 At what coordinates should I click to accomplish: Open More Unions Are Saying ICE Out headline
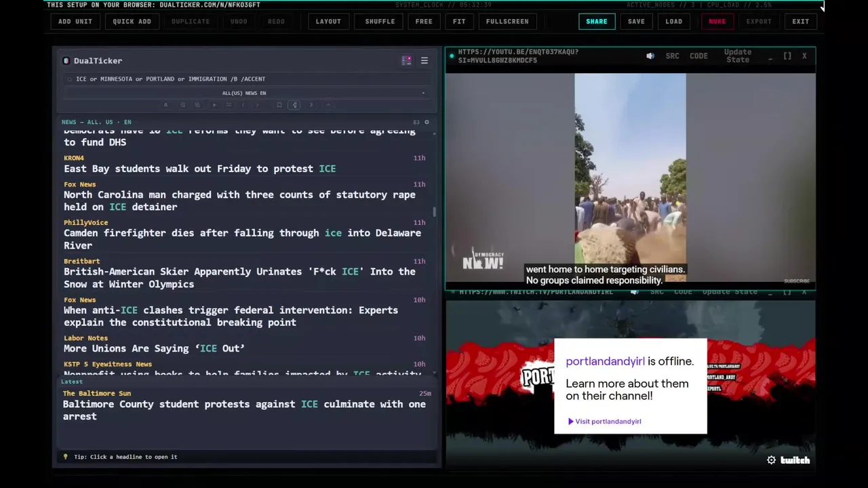coord(154,348)
